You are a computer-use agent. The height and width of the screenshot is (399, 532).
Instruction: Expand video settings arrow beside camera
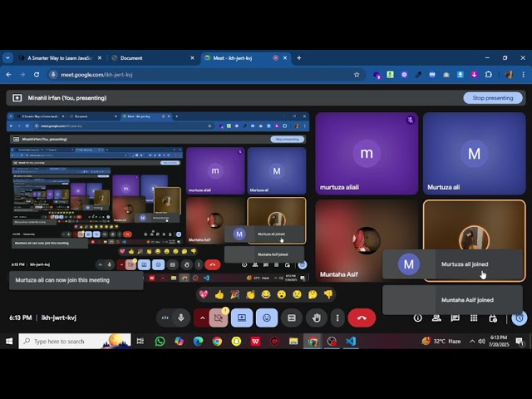(x=202, y=318)
